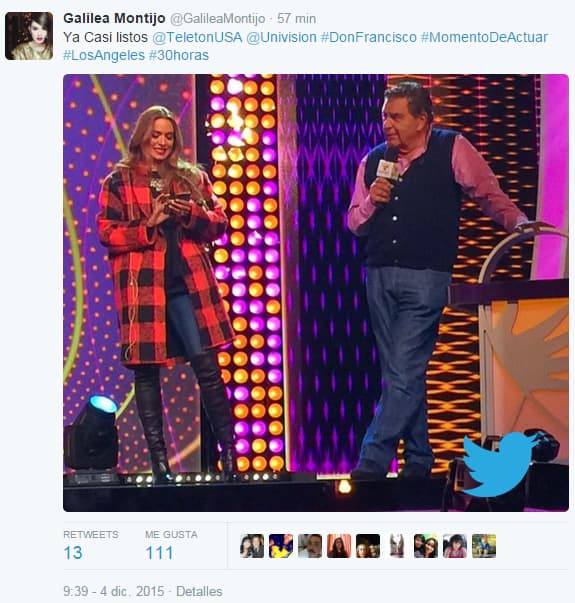Image resolution: width=575 pixels, height=603 pixels.
Task: View the 111 Me Gusta count
Action: pos(159,553)
